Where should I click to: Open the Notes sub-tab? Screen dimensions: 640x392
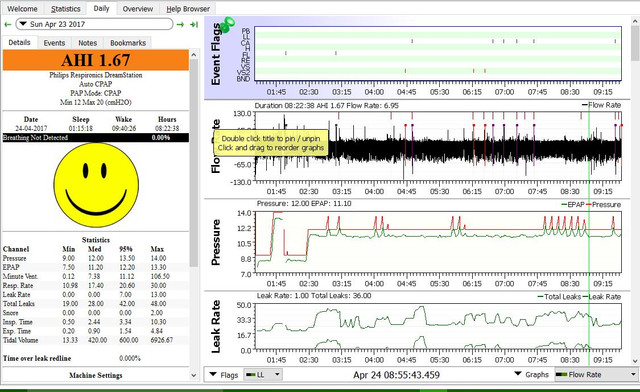coord(87,43)
